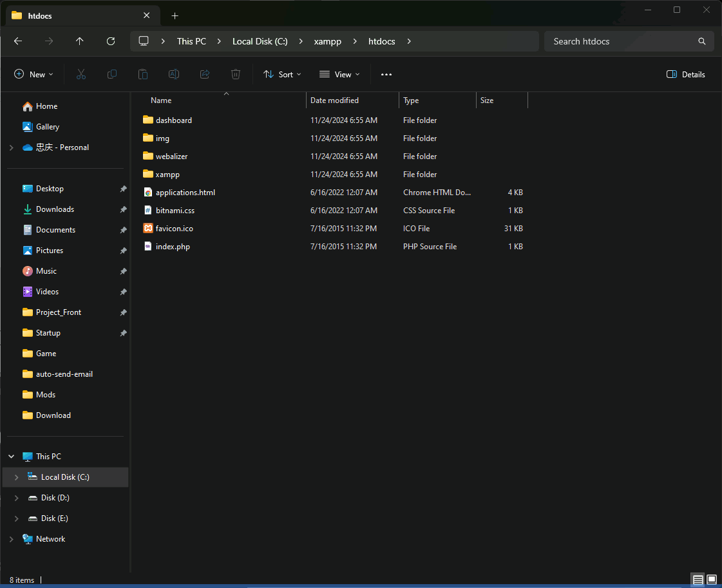Click the Paste clipboard icon
The width and height of the screenshot is (722, 588).
coord(143,74)
